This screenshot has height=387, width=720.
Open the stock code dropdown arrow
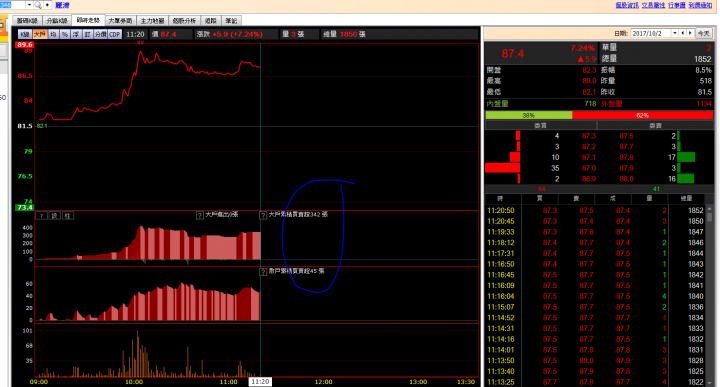29,5
